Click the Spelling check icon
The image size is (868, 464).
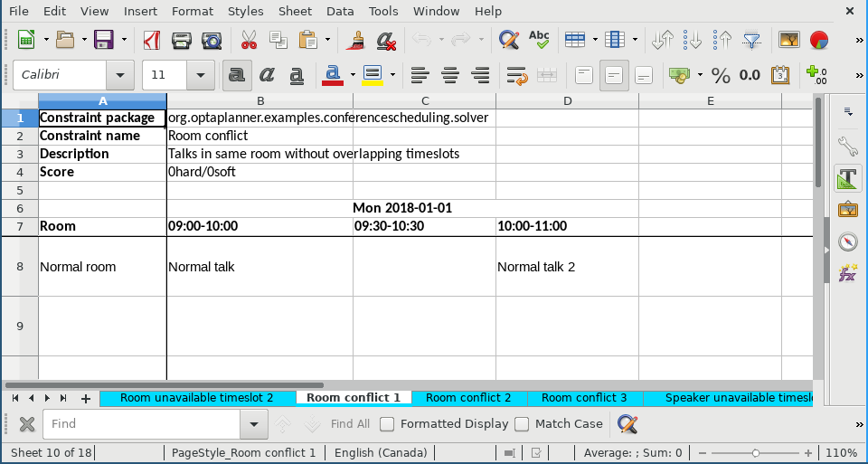click(x=539, y=40)
